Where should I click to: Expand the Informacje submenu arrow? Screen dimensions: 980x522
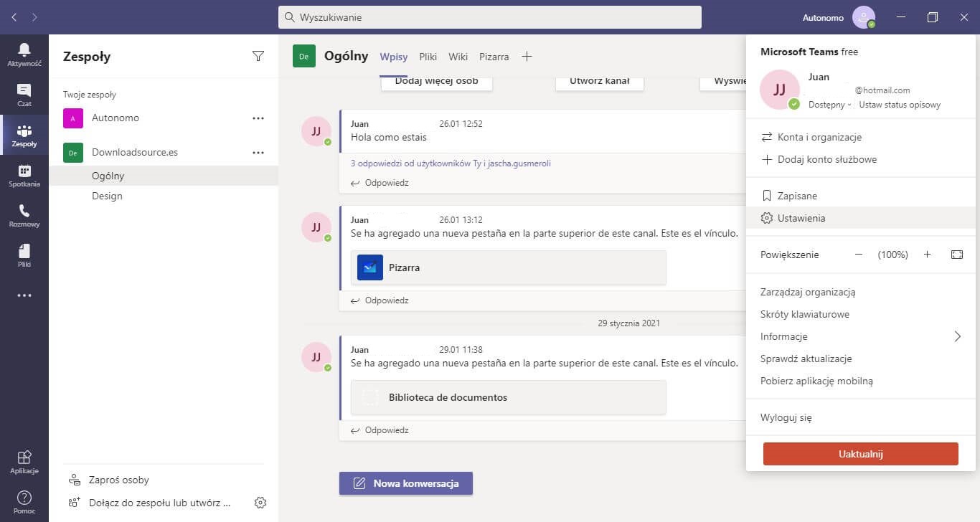[957, 336]
